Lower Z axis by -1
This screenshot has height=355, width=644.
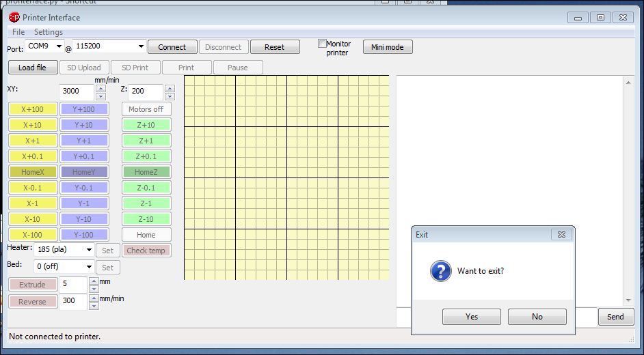pos(146,203)
